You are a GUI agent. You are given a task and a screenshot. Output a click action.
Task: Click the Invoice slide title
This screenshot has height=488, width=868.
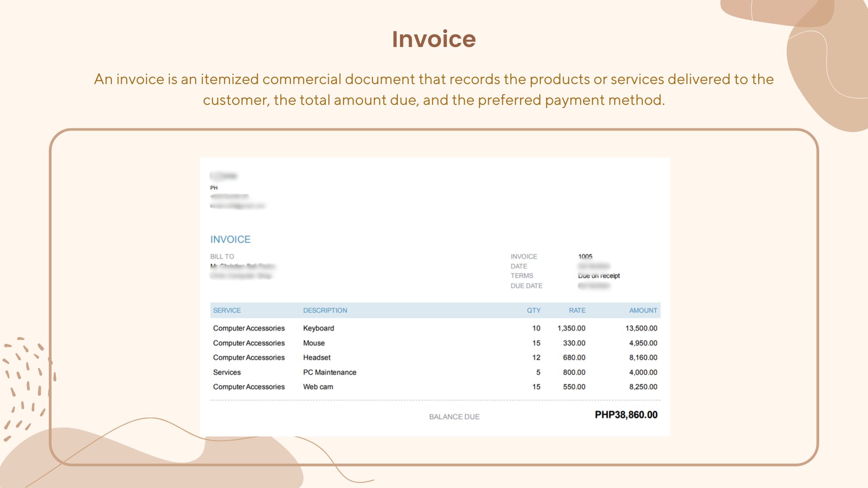(x=434, y=39)
